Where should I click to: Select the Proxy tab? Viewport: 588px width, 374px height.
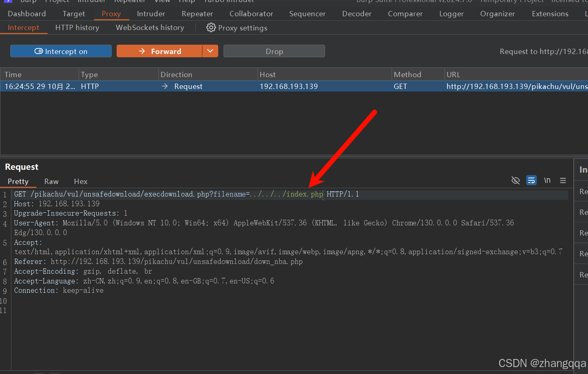[111, 14]
